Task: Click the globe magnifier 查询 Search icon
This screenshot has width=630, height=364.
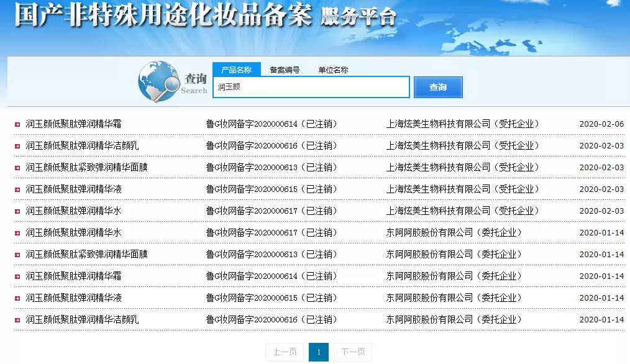Action: coord(173,81)
